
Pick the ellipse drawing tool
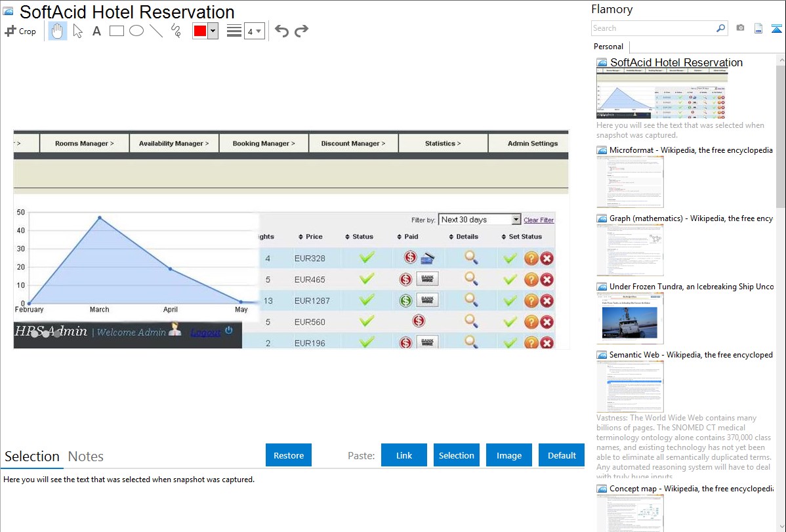(136, 31)
